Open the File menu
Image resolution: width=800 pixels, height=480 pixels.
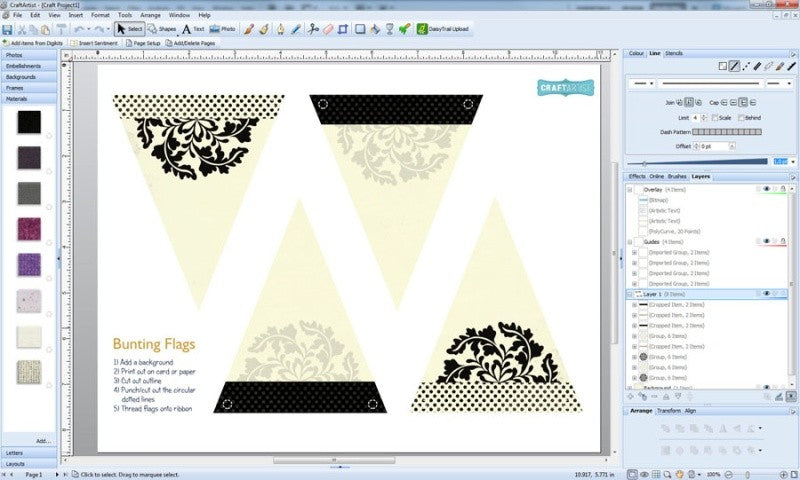point(17,15)
